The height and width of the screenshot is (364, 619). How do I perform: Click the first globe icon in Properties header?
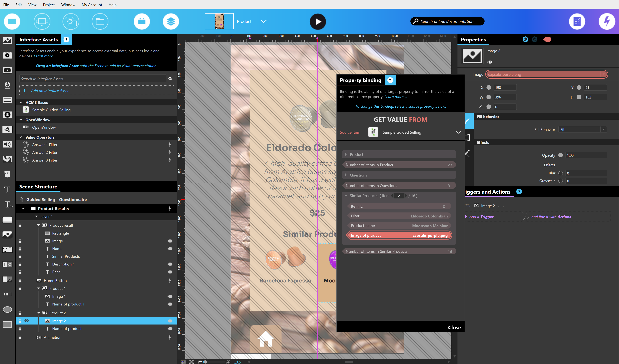click(x=525, y=39)
